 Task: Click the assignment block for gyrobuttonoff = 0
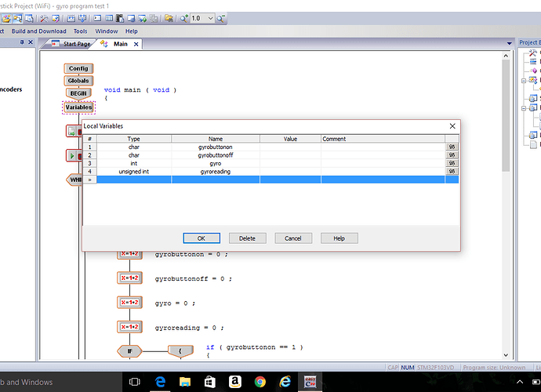pyautogui.click(x=129, y=278)
